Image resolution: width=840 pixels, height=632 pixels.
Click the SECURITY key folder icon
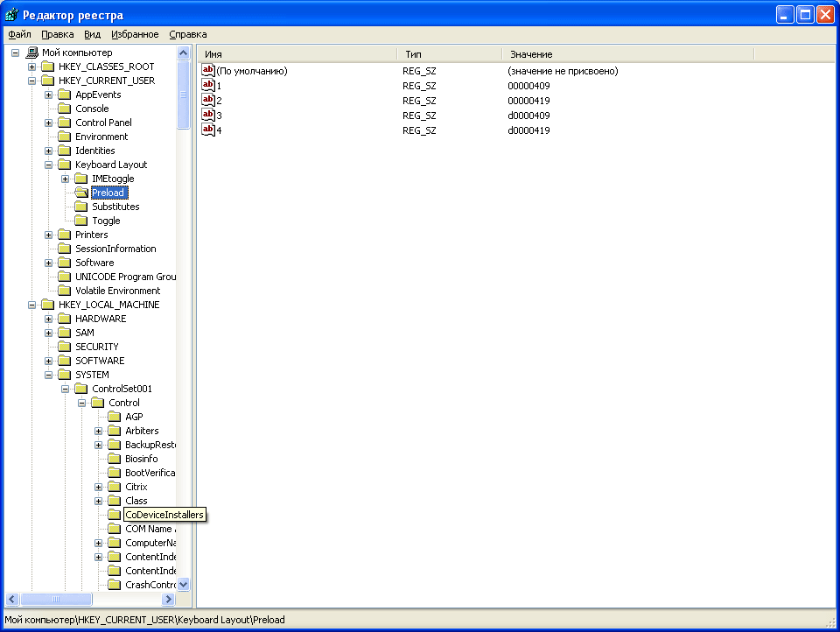coord(65,347)
